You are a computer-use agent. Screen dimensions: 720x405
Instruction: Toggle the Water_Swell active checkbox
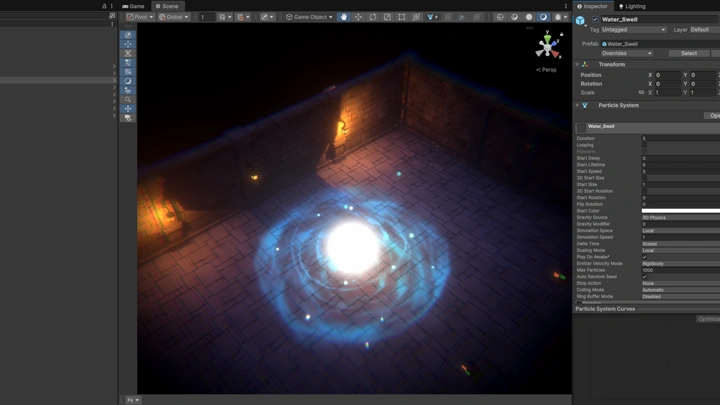point(596,19)
